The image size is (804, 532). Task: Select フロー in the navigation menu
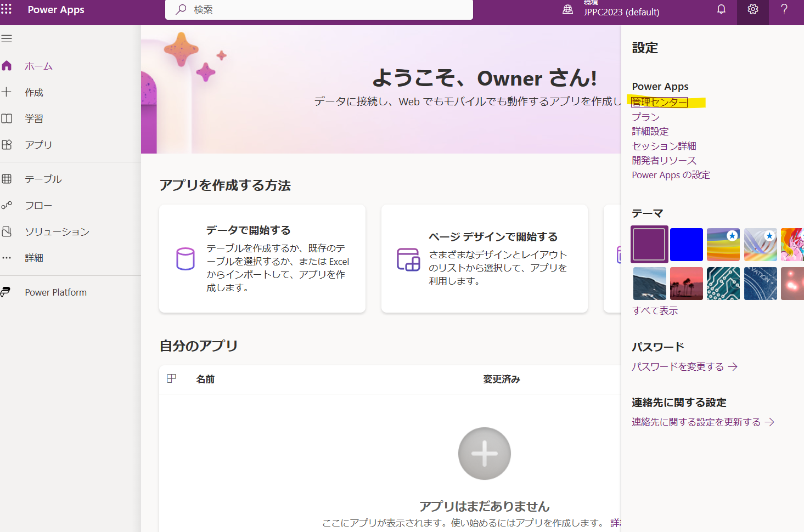tap(38, 205)
